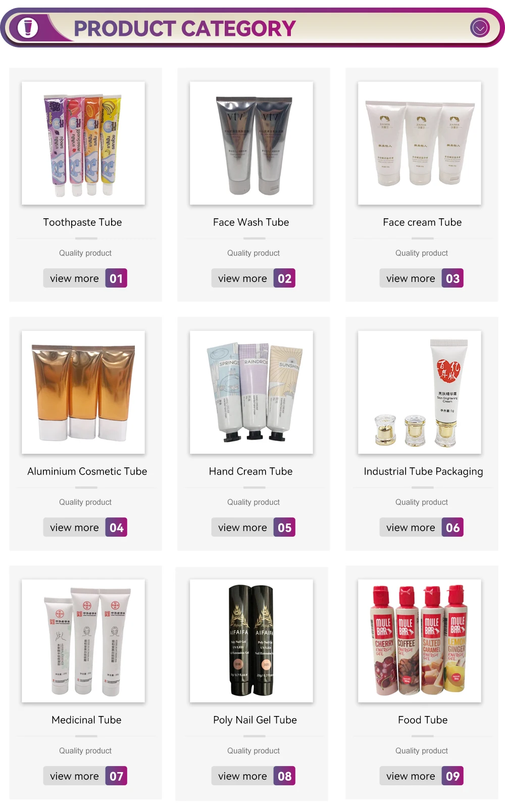Click the Face cream Tube thumbnail
Image resolution: width=505 pixels, height=812 pixels.
click(x=420, y=143)
